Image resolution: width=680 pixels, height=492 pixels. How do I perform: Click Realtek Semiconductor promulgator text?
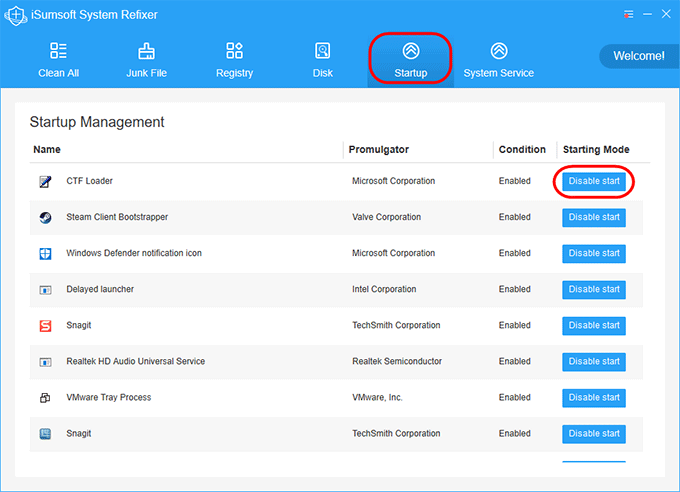tap(397, 361)
